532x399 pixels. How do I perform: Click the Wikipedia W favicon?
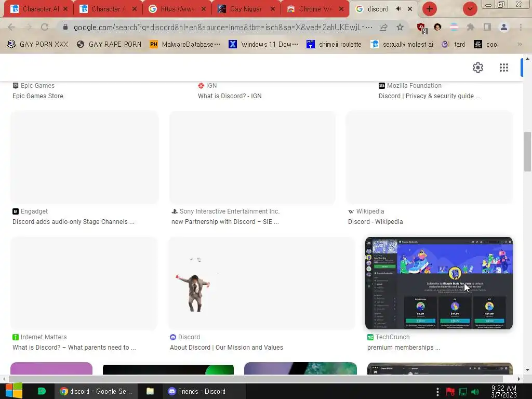pos(351,211)
